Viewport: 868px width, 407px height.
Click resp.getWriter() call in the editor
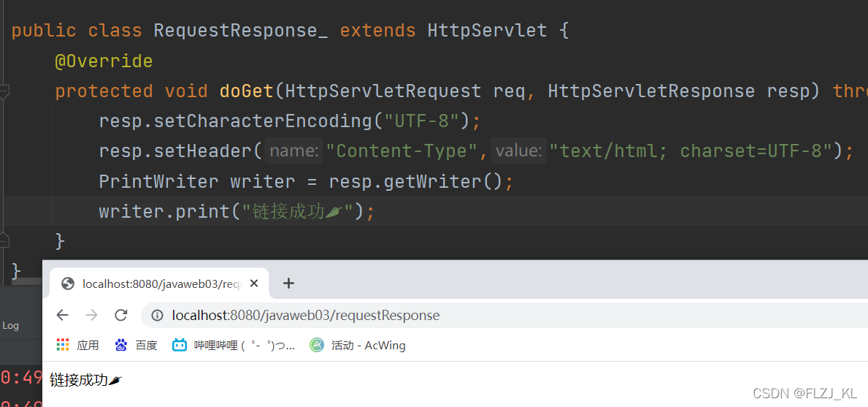pos(415,181)
